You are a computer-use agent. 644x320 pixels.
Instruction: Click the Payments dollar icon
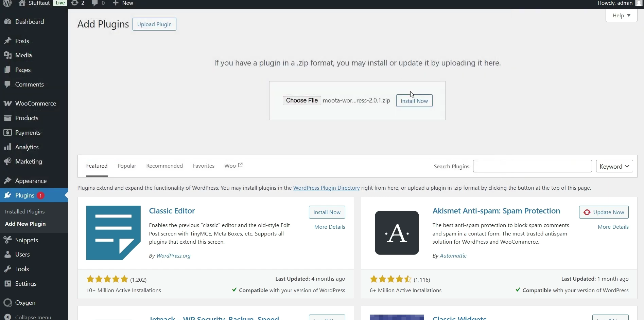click(7, 133)
